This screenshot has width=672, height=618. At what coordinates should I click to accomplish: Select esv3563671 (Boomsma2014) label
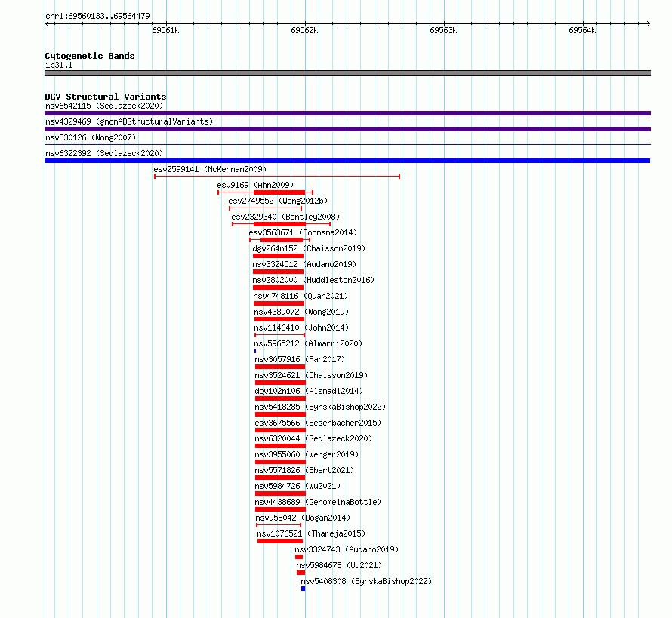tap(303, 232)
